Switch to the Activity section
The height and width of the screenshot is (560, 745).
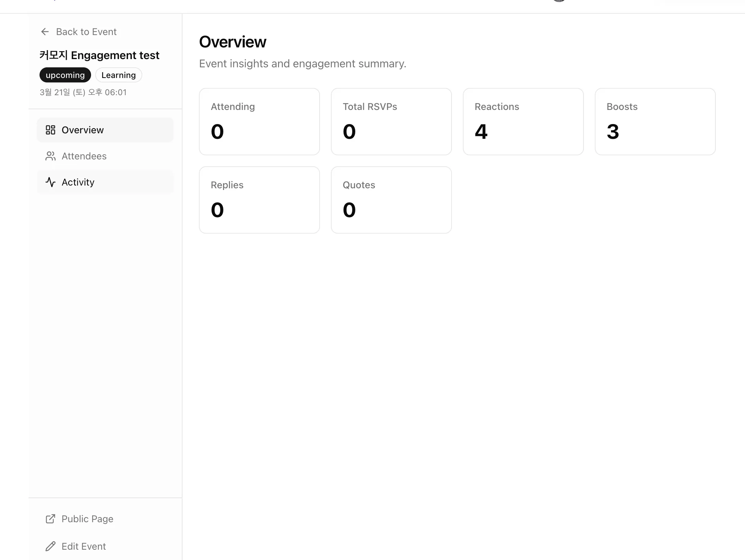coord(78,182)
